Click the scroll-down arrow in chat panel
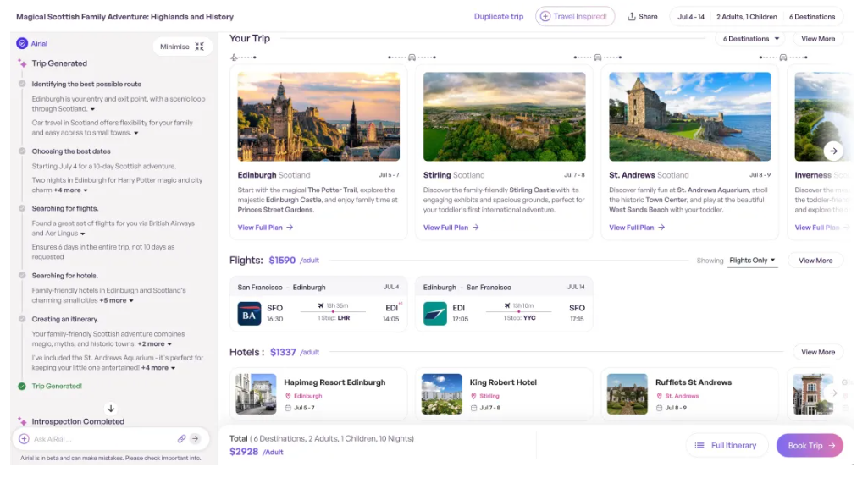This screenshot has width=868, height=478. coord(110,408)
